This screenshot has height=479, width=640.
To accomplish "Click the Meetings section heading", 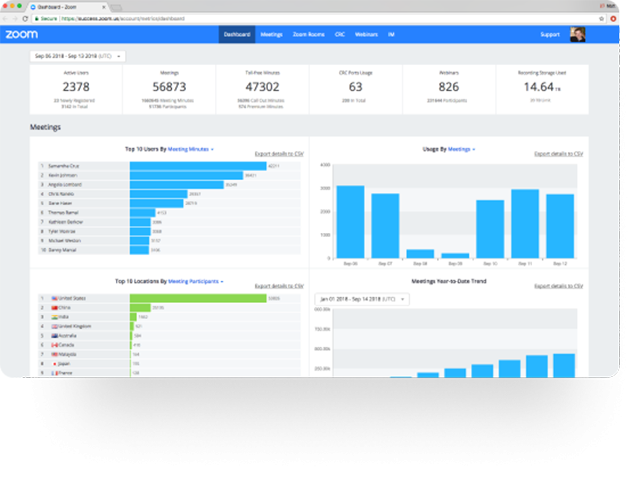I will (x=45, y=127).
